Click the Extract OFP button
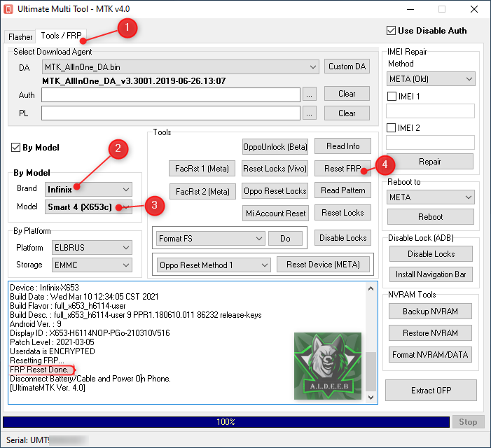The height and width of the screenshot is (448, 491). [431, 391]
